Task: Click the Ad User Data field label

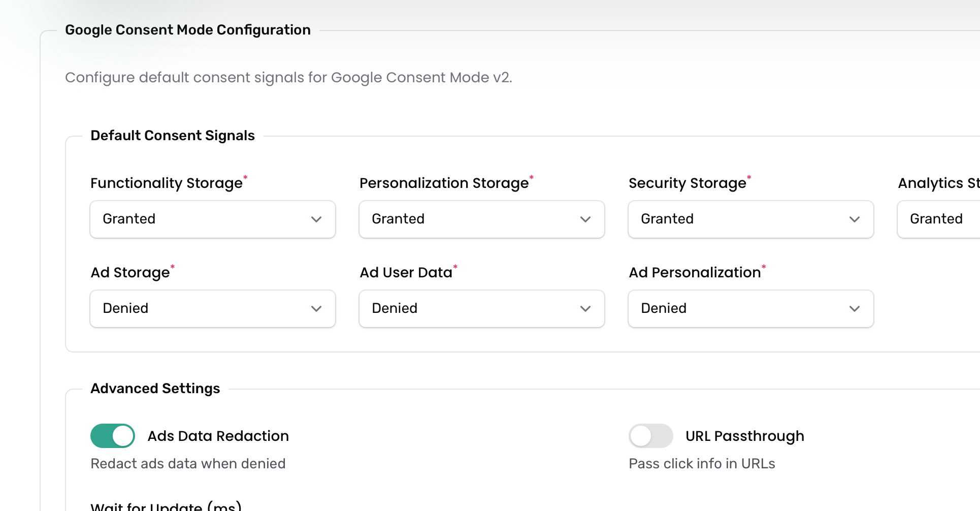Action: (x=406, y=272)
